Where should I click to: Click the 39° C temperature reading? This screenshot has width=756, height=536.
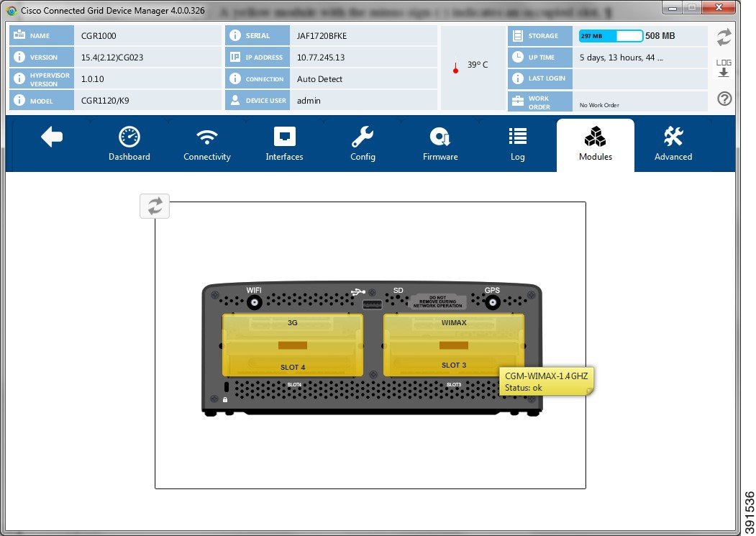[478, 65]
